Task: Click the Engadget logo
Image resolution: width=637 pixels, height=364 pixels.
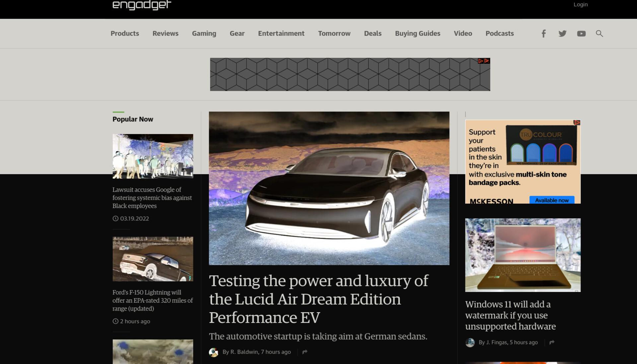Action: click(x=142, y=5)
